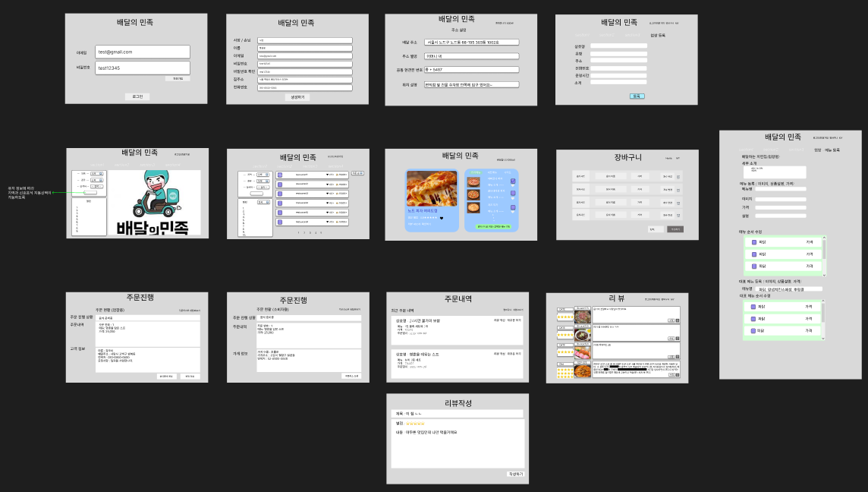Click the email field containing test@gmail.com

pos(143,52)
